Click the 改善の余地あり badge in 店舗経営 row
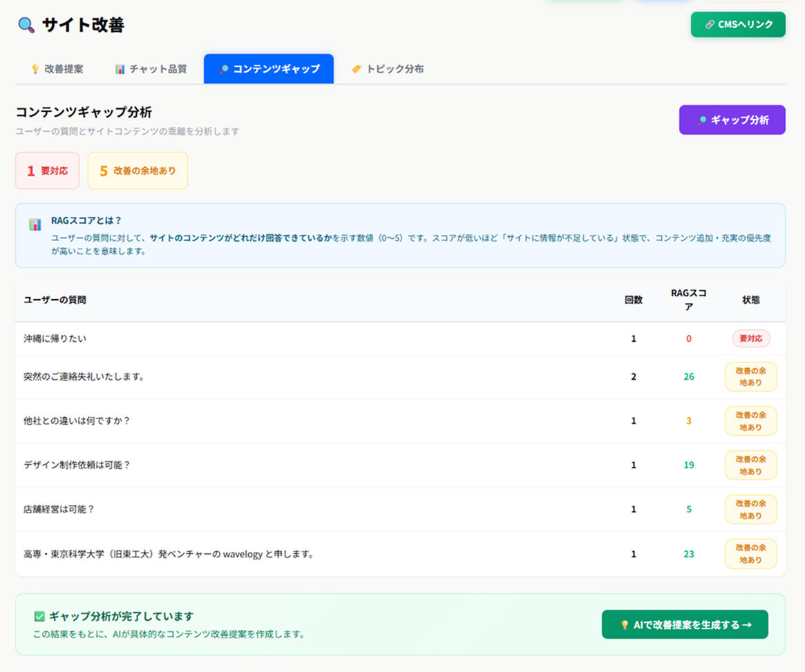The width and height of the screenshot is (805, 672). (750, 509)
